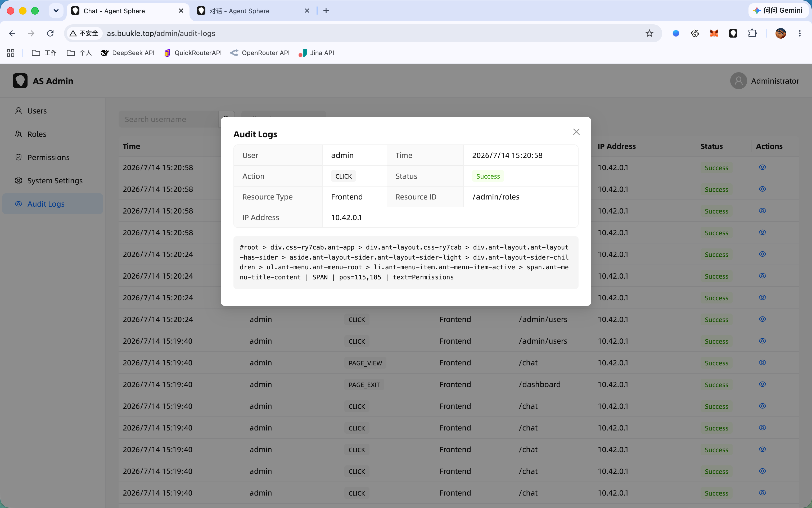
Task: Close the Chat - Agent Sphere tab
Action: pos(181,11)
